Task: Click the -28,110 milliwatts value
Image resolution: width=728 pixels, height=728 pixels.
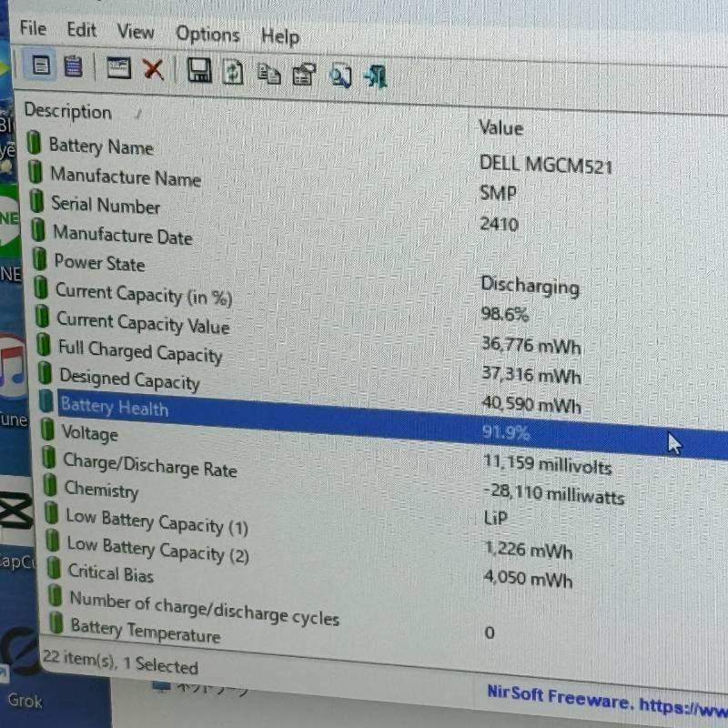Action: pyautogui.click(x=554, y=494)
